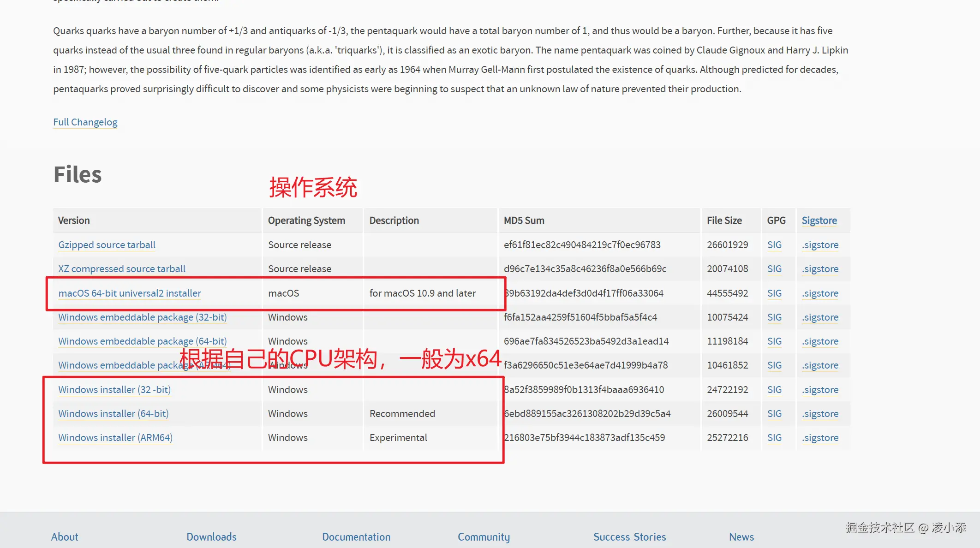980x548 pixels.
Task: Open the Community footer menu item
Action: click(484, 537)
